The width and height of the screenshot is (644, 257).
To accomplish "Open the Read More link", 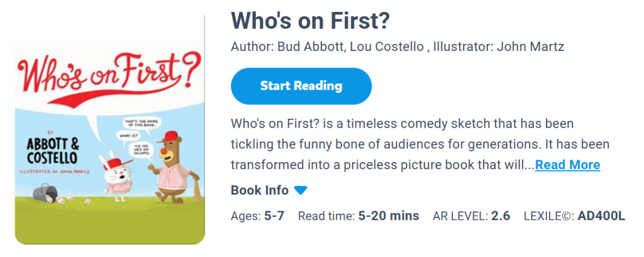I will (567, 165).
